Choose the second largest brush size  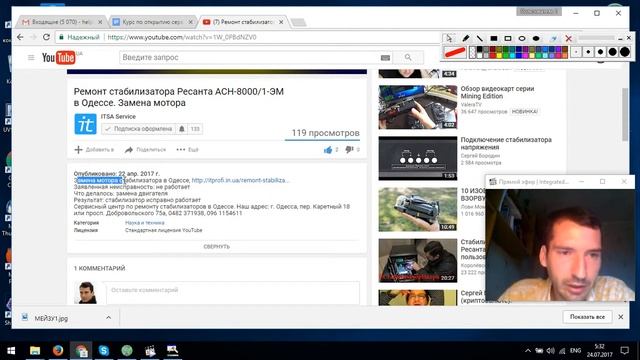pos(613,52)
